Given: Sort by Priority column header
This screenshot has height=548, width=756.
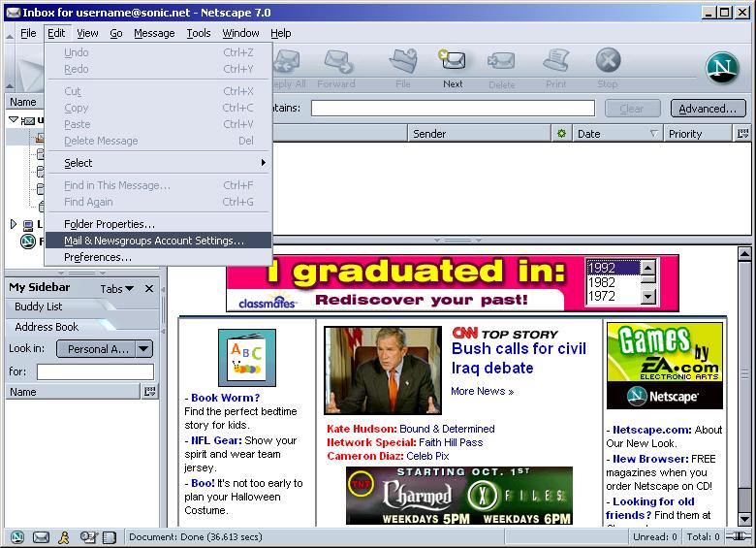Looking at the screenshot, I should coord(698,134).
